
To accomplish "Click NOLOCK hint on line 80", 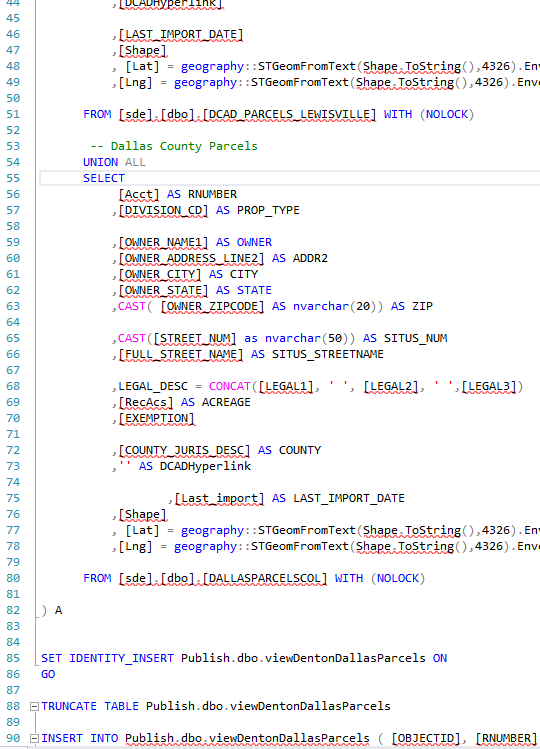I will coord(398,578).
